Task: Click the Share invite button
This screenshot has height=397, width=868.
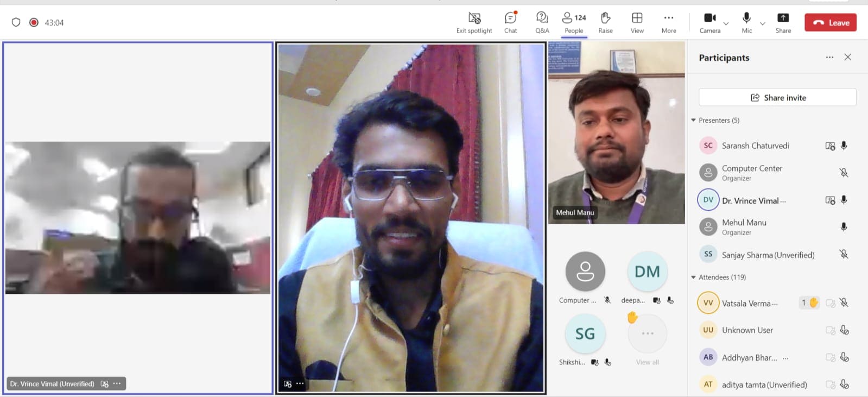Action: click(777, 98)
